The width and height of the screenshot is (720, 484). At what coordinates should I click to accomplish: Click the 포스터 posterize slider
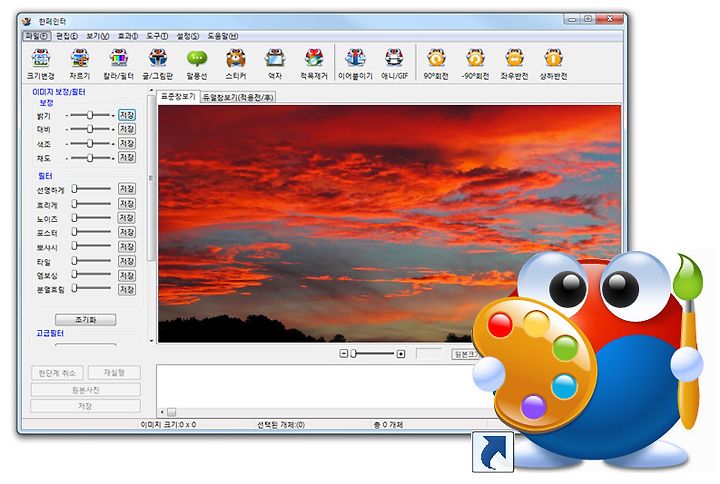pos(91,232)
